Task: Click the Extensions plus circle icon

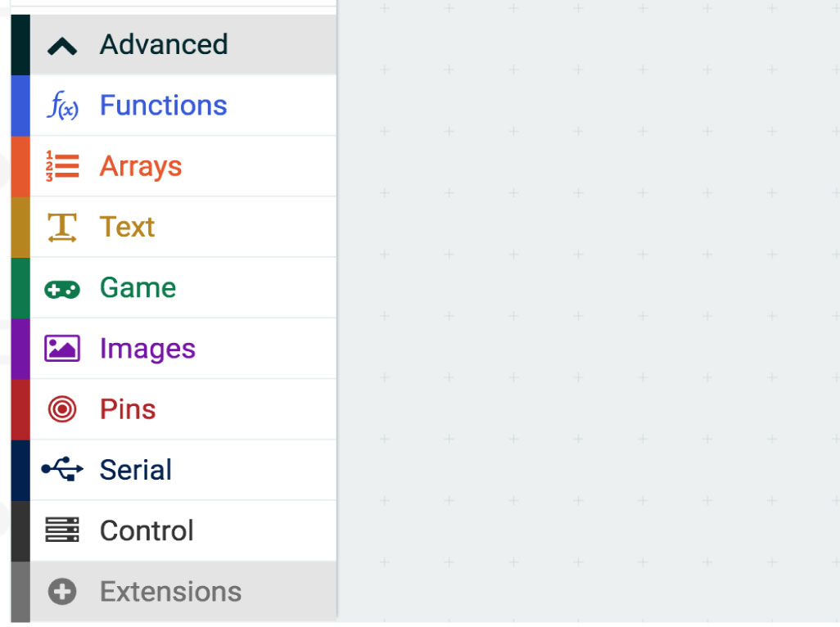Action: pos(62,592)
